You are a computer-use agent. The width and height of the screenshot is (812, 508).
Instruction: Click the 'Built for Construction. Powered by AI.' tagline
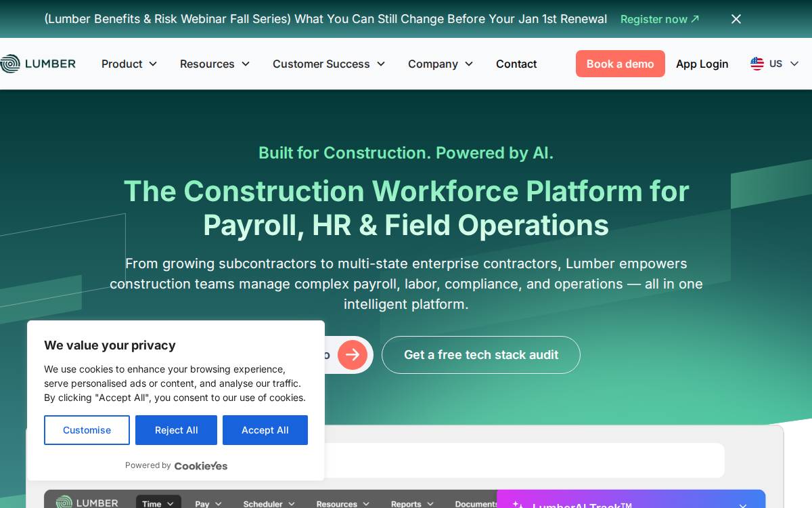(406, 152)
